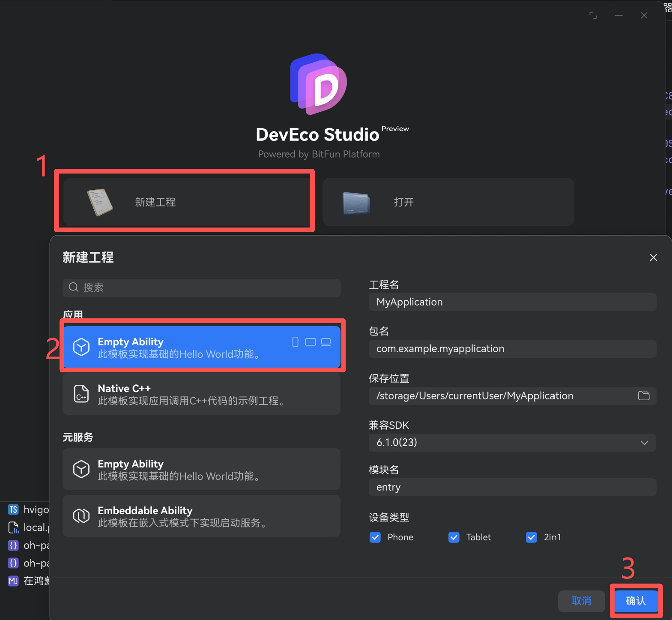Click description 此模板在嵌入式模式下实现启动服务。
Screen dimensions: 672x620
coord(182,523)
